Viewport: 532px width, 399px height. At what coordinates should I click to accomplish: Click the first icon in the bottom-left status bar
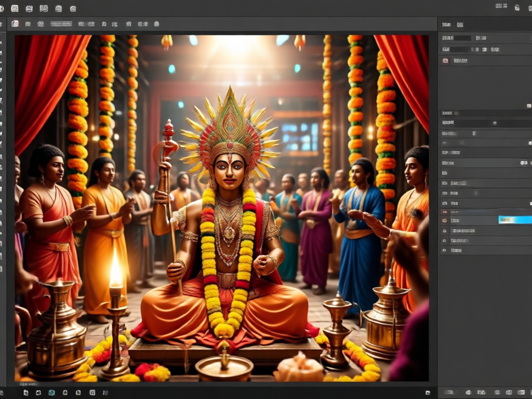pyautogui.click(x=26, y=393)
